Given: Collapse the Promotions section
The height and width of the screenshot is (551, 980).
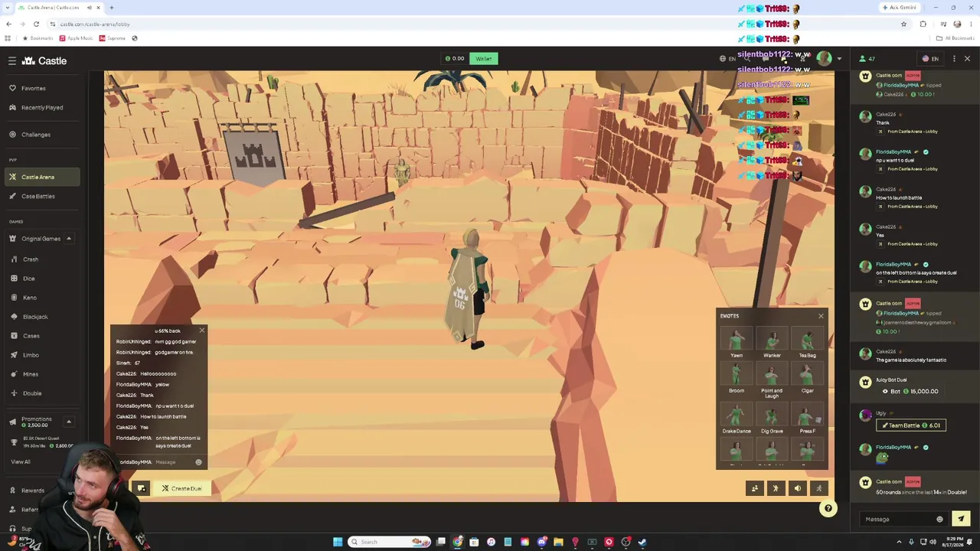Looking at the screenshot, I should coord(68,422).
